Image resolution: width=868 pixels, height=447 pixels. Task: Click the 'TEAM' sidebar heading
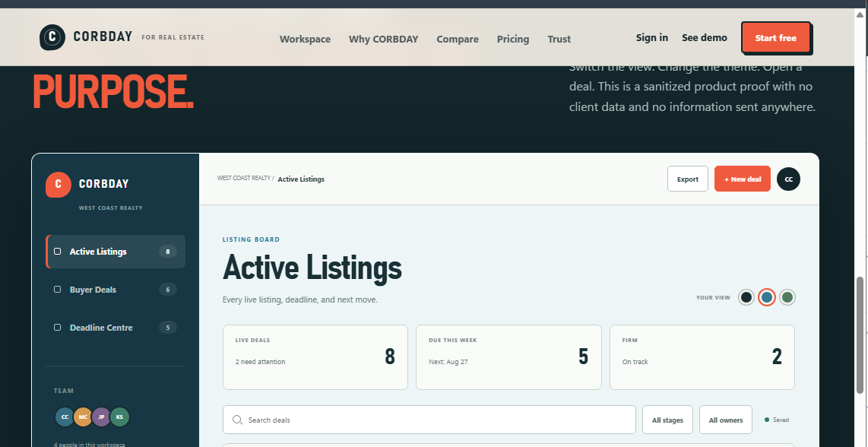click(x=64, y=391)
